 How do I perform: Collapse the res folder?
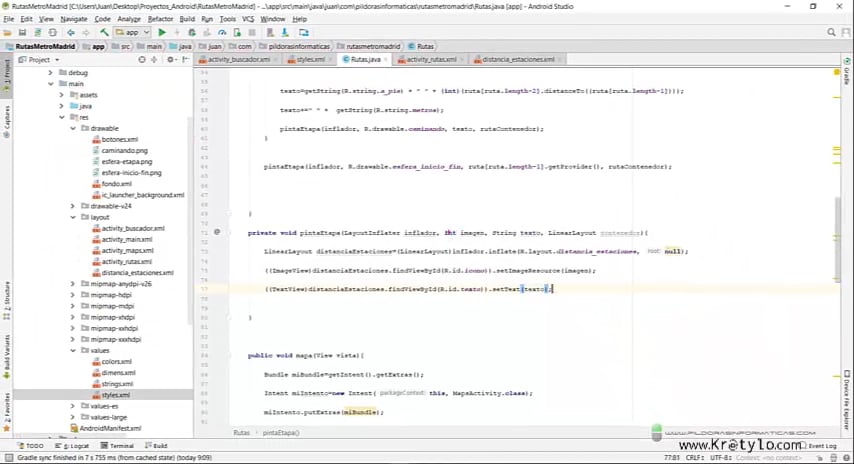[62, 117]
